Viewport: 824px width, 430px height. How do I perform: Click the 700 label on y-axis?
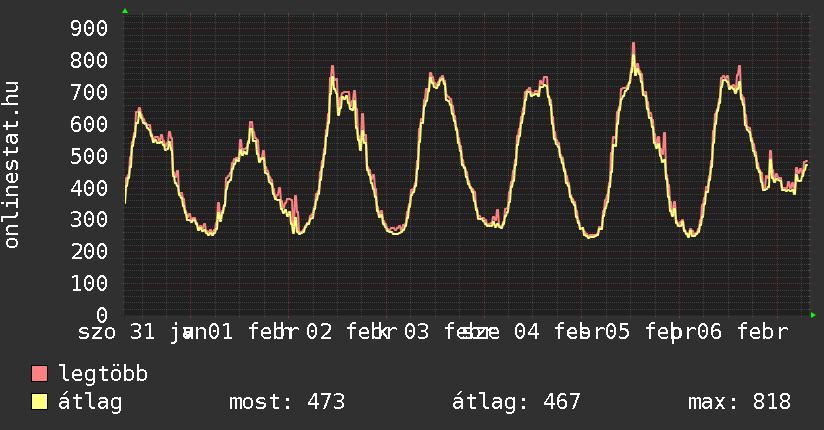pyautogui.click(x=90, y=92)
